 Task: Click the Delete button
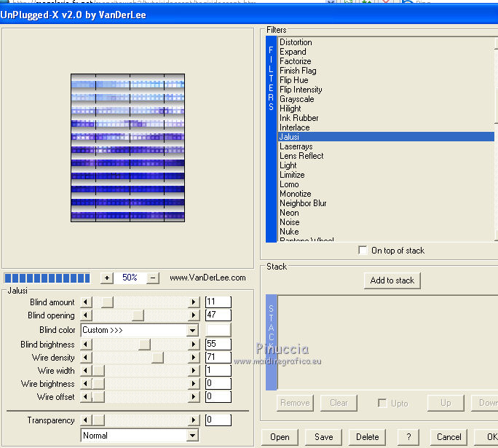click(x=367, y=437)
